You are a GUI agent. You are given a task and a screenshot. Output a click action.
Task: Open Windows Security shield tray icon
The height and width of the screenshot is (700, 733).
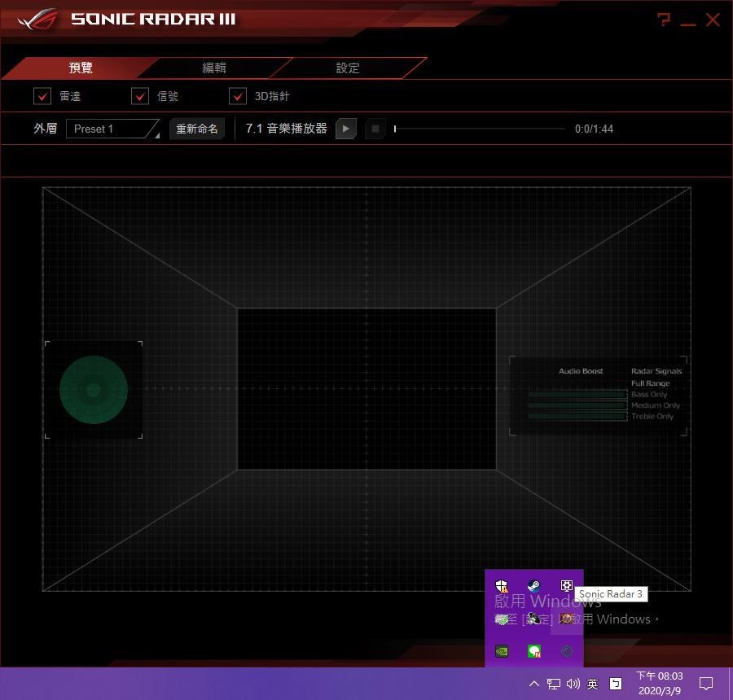(x=503, y=586)
